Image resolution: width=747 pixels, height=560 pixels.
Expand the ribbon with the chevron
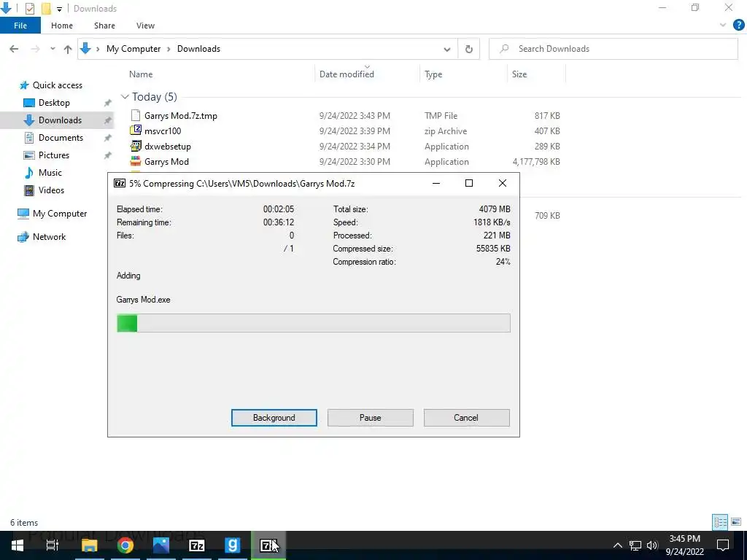click(x=723, y=26)
